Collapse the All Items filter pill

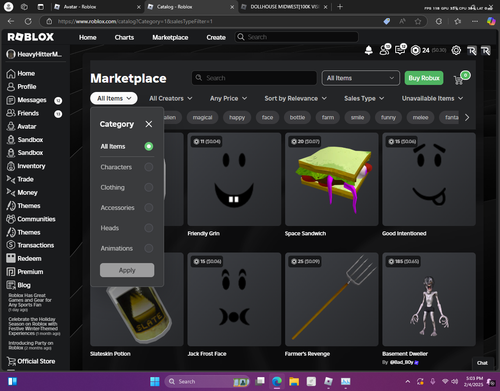click(x=114, y=98)
